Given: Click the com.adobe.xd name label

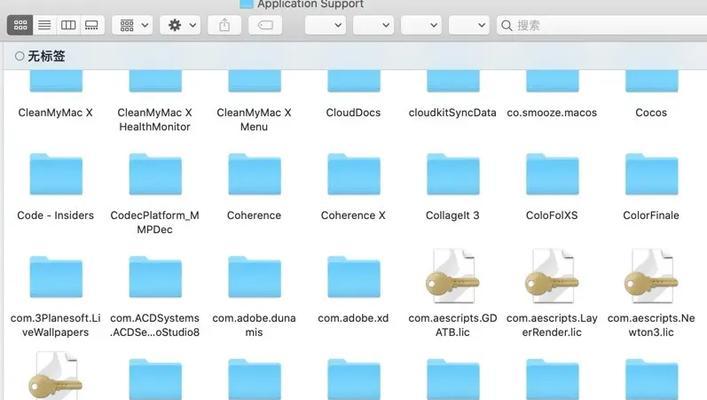Looking at the screenshot, I should coord(353,318).
